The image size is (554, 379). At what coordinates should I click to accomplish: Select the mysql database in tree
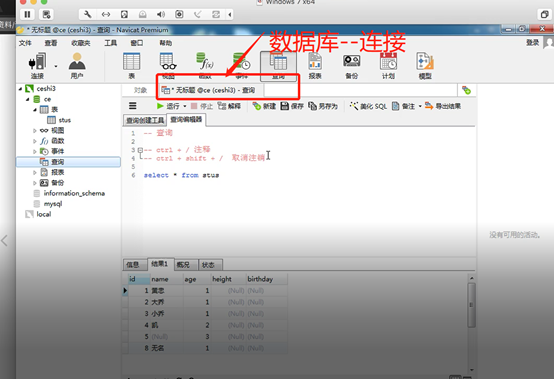point(48,204)
